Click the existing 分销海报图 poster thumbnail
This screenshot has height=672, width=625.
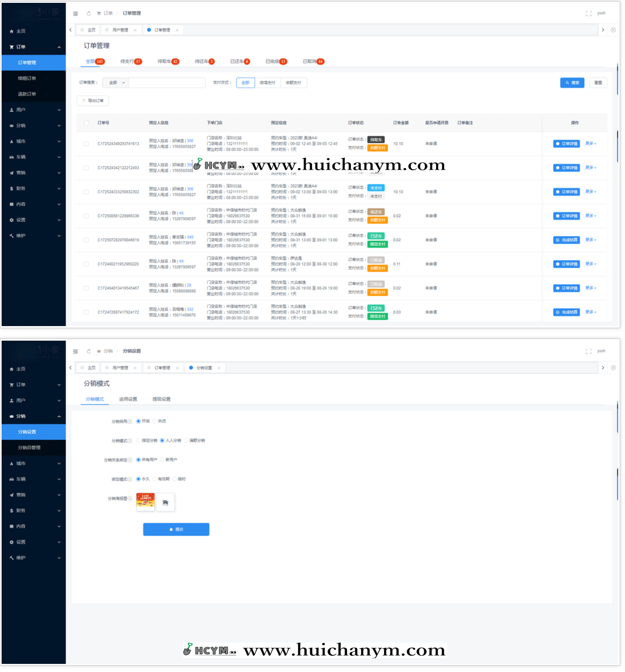coord(145,502)
